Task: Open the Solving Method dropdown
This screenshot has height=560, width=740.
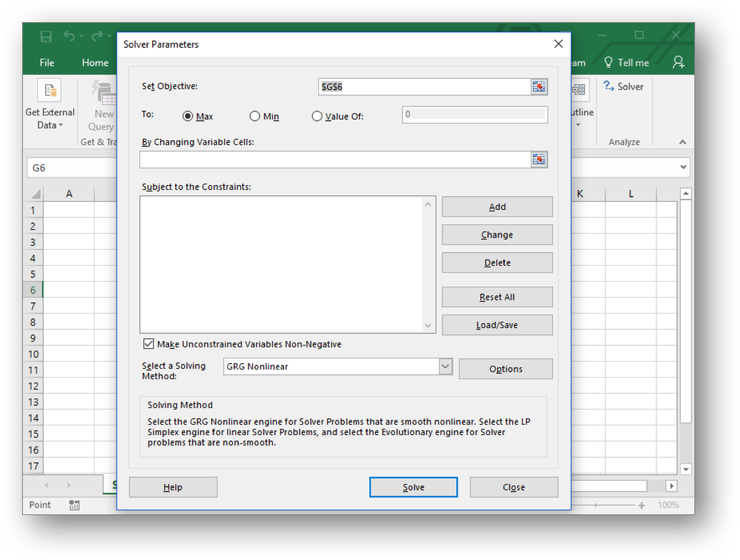Action: 445,366
